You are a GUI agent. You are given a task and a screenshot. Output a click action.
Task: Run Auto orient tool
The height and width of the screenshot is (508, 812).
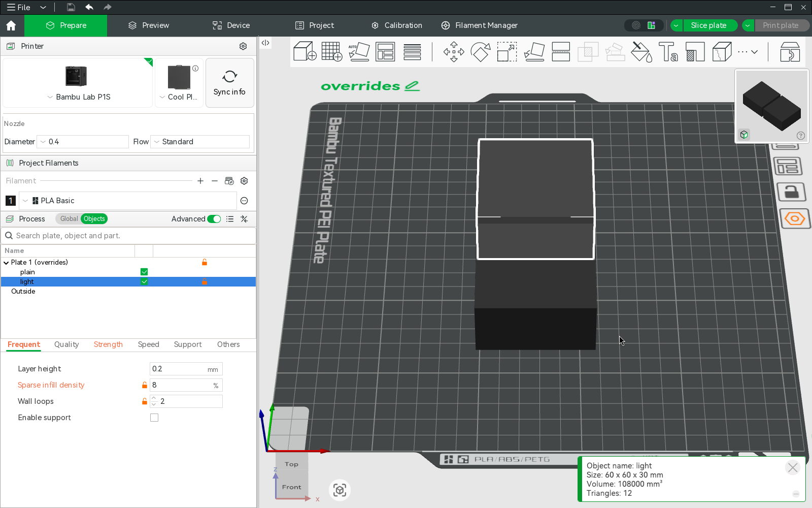point(359,51)
